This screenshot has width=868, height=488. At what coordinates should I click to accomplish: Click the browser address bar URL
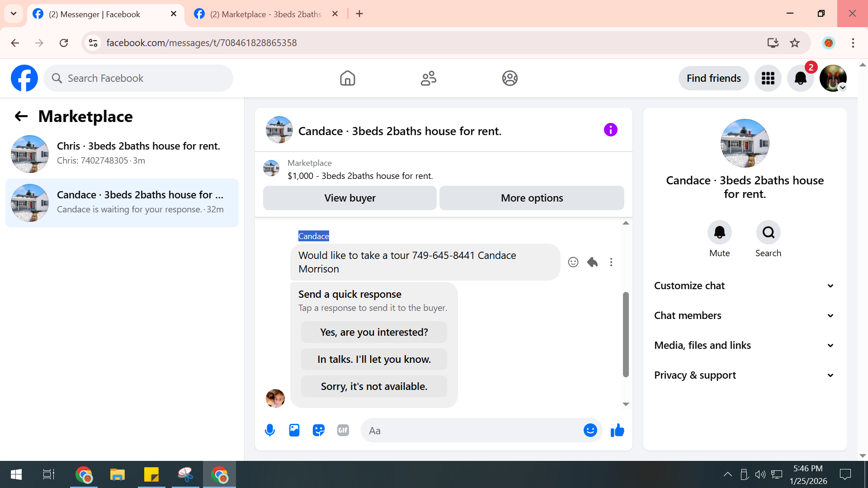coord(202,43)
